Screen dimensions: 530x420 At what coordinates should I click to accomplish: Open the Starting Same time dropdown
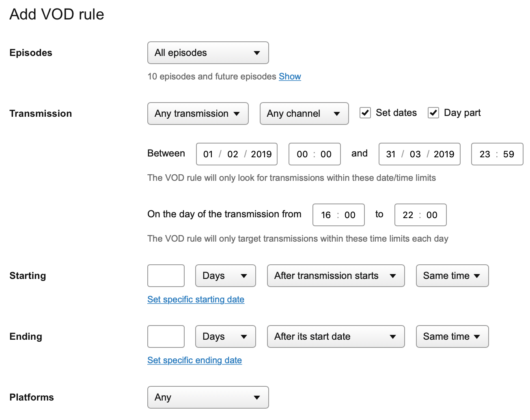pos(452,276)
